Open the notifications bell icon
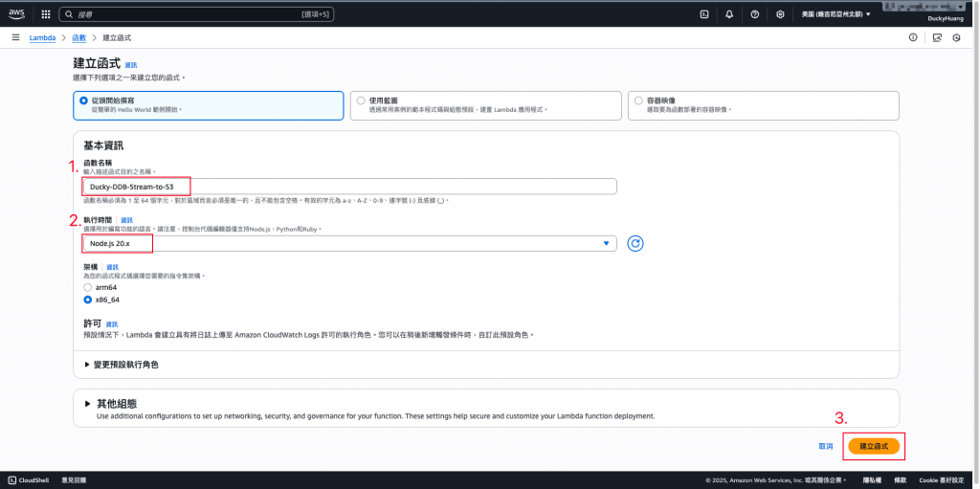The image size is (980, 489). pyautogui.click(x=729, y=13)
